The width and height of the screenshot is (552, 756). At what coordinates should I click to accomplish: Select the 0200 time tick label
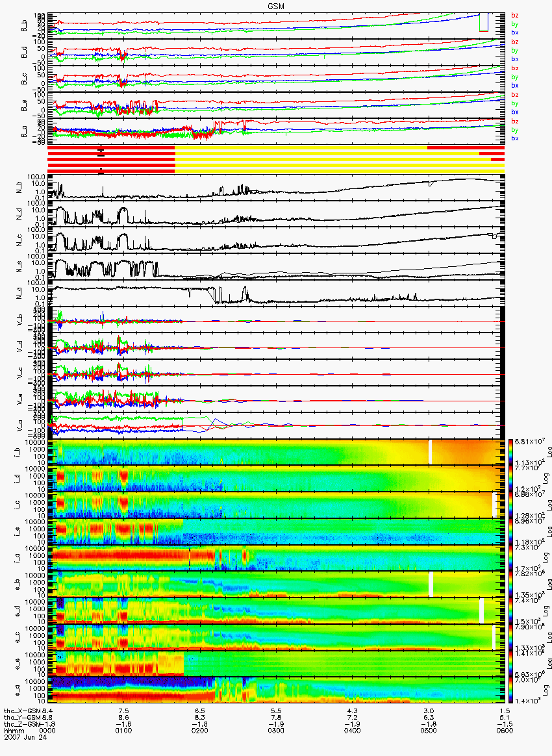(199, 731)
